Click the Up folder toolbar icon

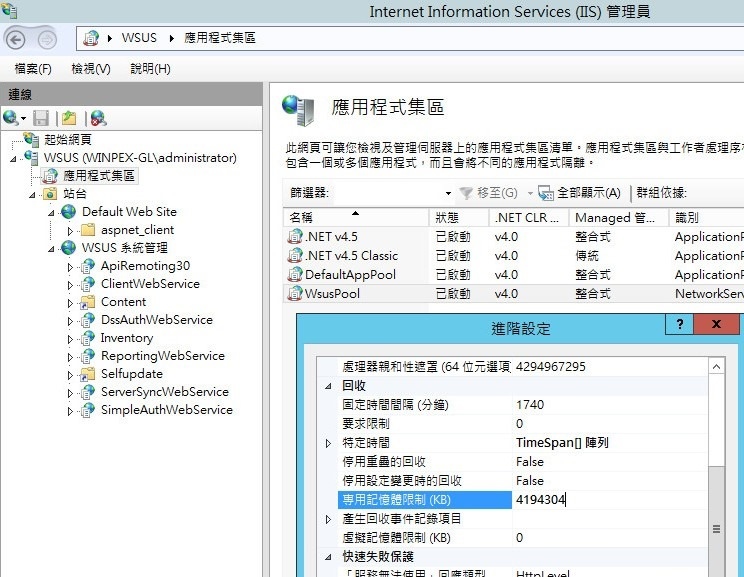(x=69, y=118)
